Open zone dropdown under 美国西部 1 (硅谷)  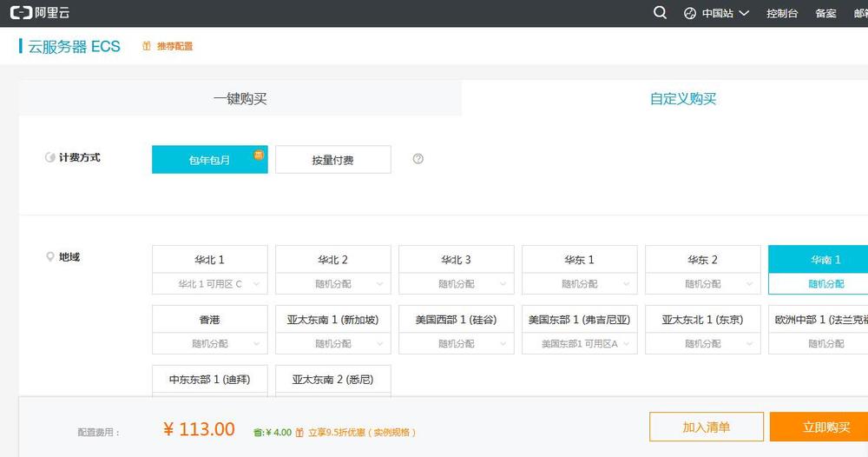[x=457, y=343]
